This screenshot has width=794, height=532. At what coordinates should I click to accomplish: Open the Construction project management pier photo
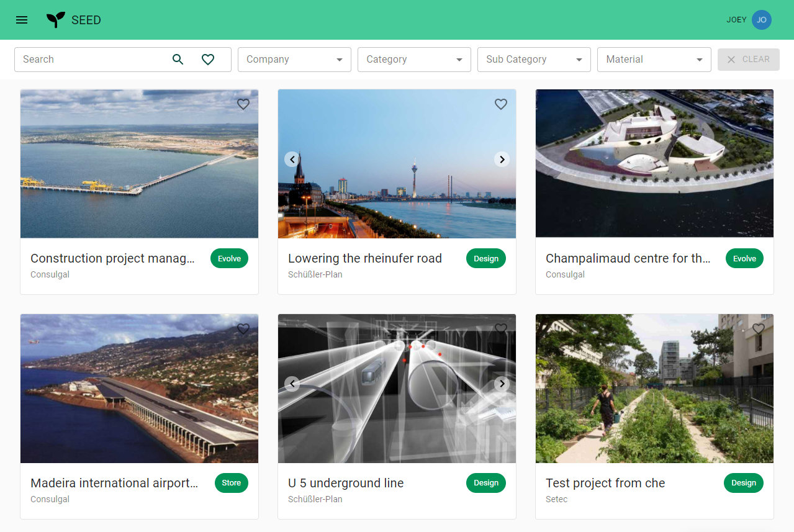pyautogui.click(x=139, y=164)
